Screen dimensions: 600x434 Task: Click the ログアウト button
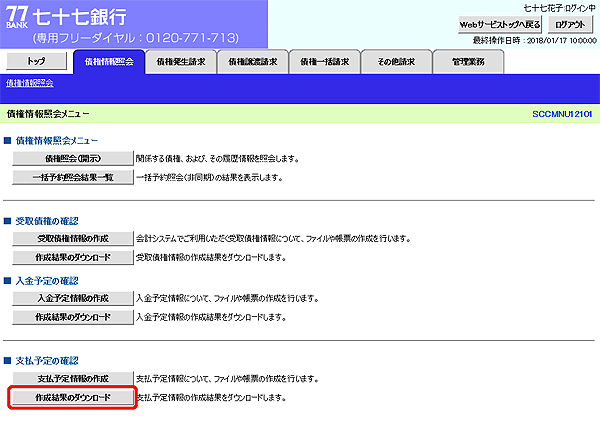[x=570, y=25]
